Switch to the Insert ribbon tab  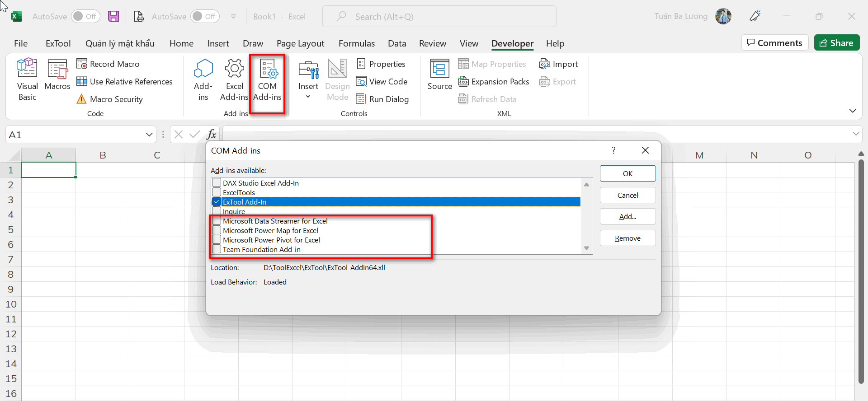[x=218, y=43]
